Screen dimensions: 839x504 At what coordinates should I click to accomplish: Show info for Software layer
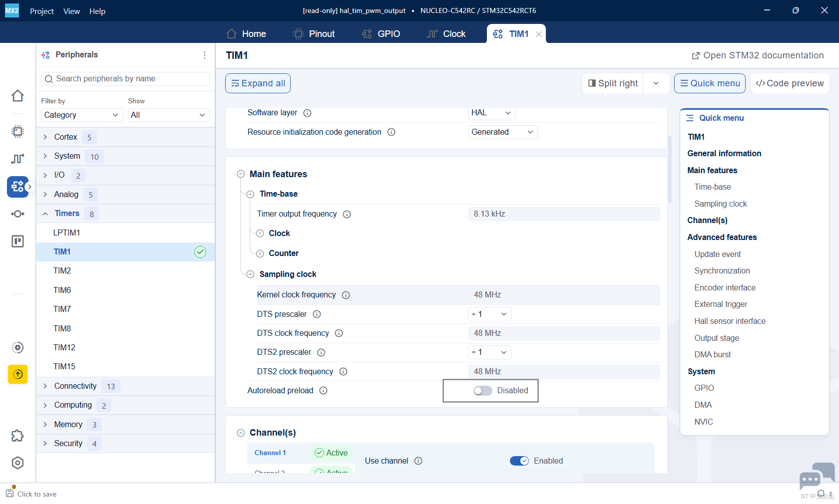click(308, 113)
